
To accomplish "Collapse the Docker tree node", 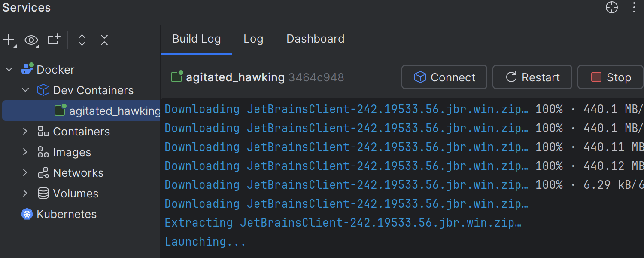I will pyautogui.click(x=9, y=69).
